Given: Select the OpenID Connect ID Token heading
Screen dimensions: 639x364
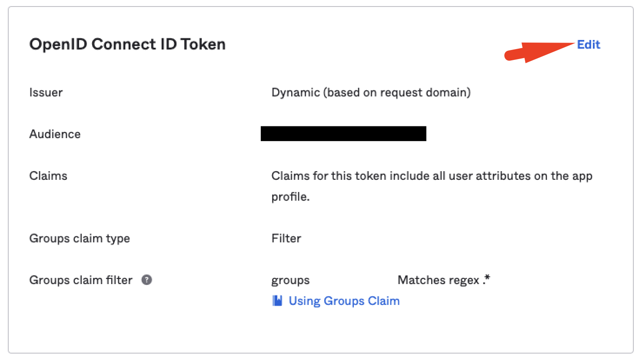Looking at the screenshot, I should point(127,44).
